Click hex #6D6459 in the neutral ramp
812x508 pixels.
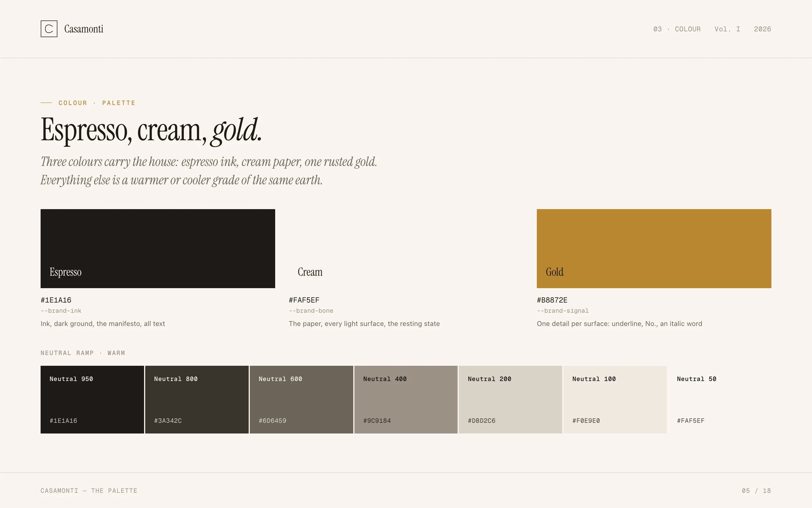point(272,421)
